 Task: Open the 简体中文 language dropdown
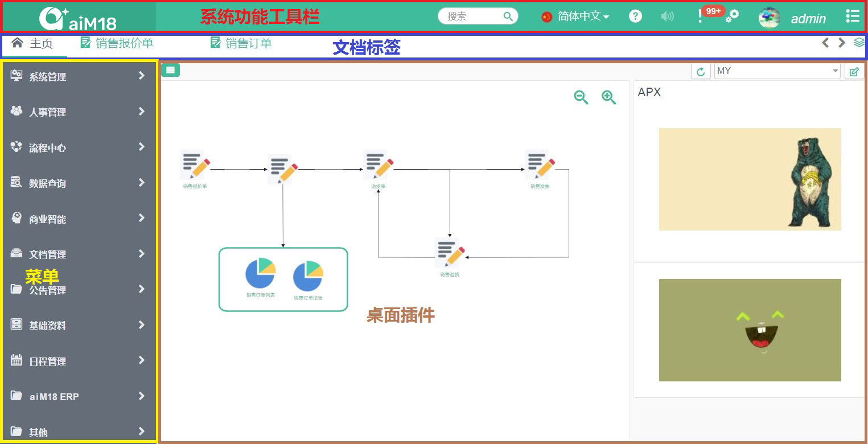point(575,17)
